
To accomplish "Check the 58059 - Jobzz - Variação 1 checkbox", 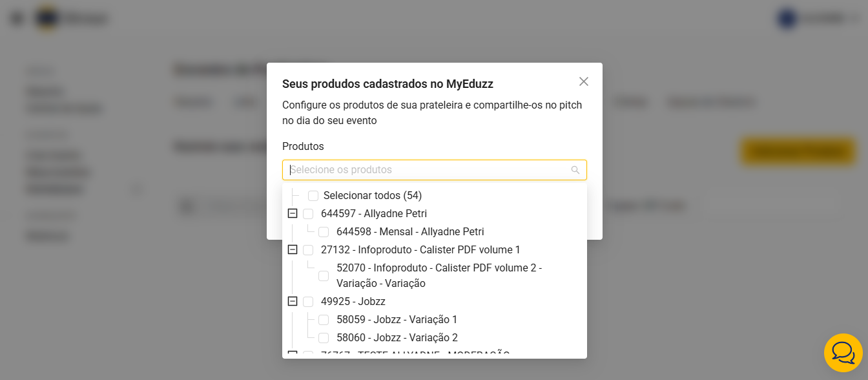I will [324, 320].
